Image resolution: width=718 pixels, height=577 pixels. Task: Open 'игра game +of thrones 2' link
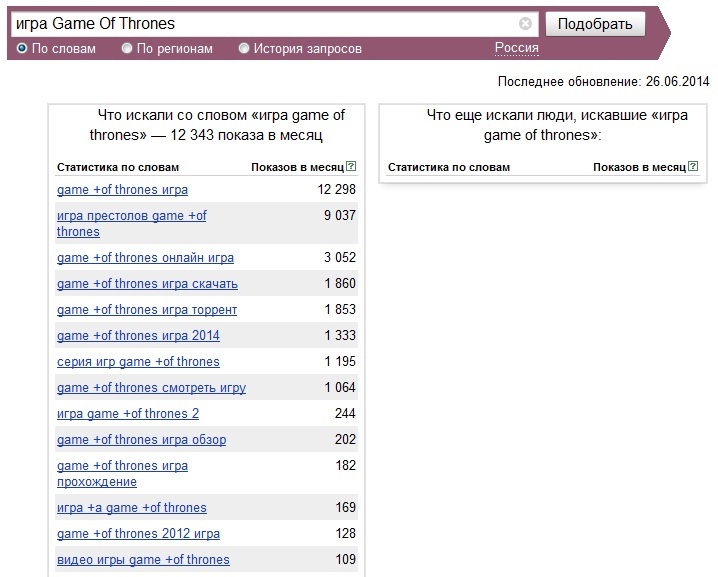tap(128, 414)
